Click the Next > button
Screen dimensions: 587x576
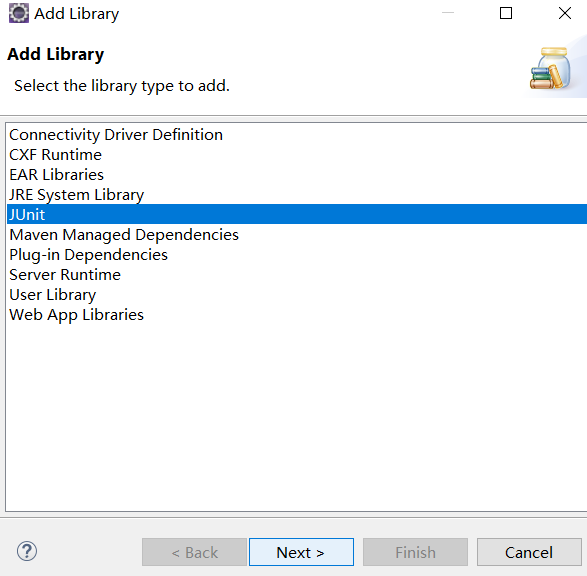pos(301,552)
